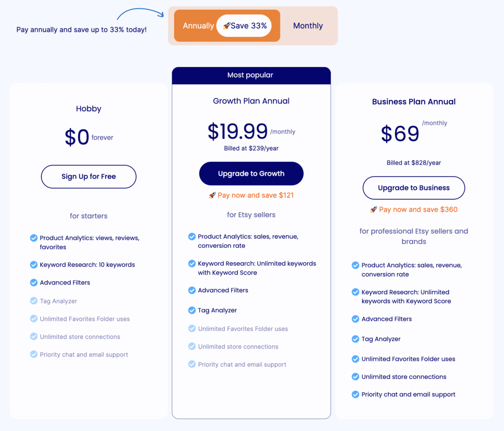Viewport: 504px width, 431px height.
Task: Click Hobby checkmark for Keyword Research: 10 keywords
Action: click(x=34, y=265)
